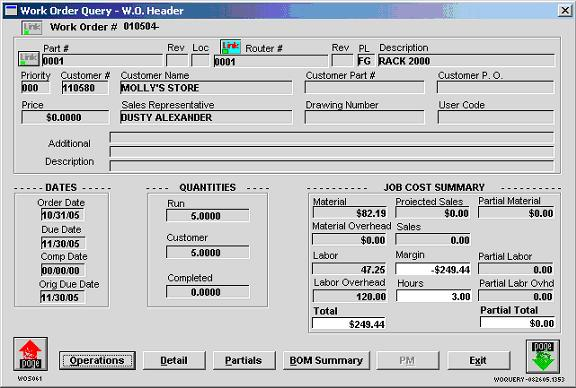The width and height of the screenshot is (576, 388).
Task: Click the Partial Labor field 0.00
Action: [516, 269]
